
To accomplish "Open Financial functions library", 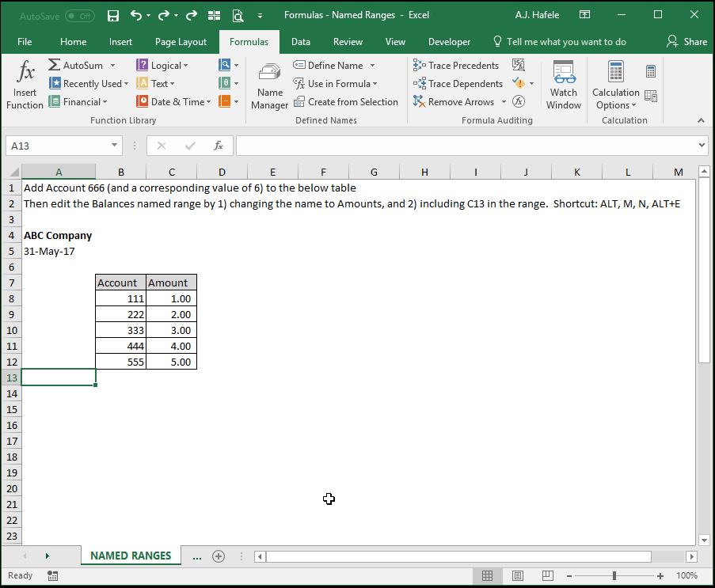I will (x=78, y=101).
